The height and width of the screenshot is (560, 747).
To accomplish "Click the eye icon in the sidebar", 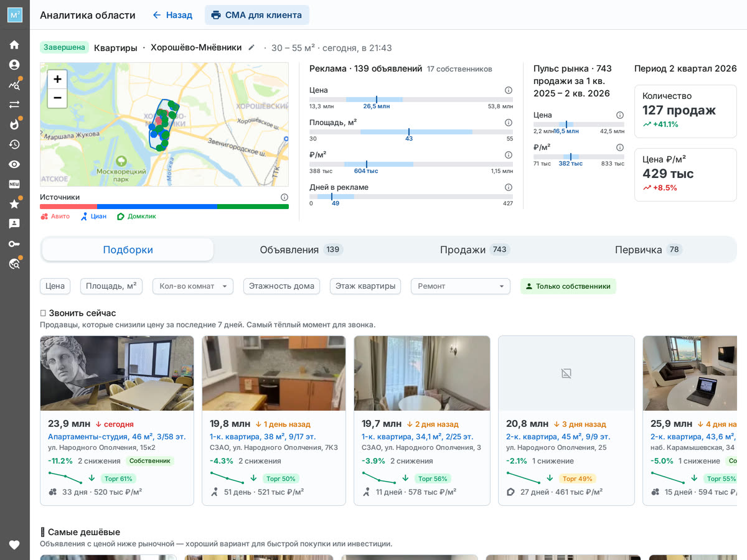I will point(14,164).
